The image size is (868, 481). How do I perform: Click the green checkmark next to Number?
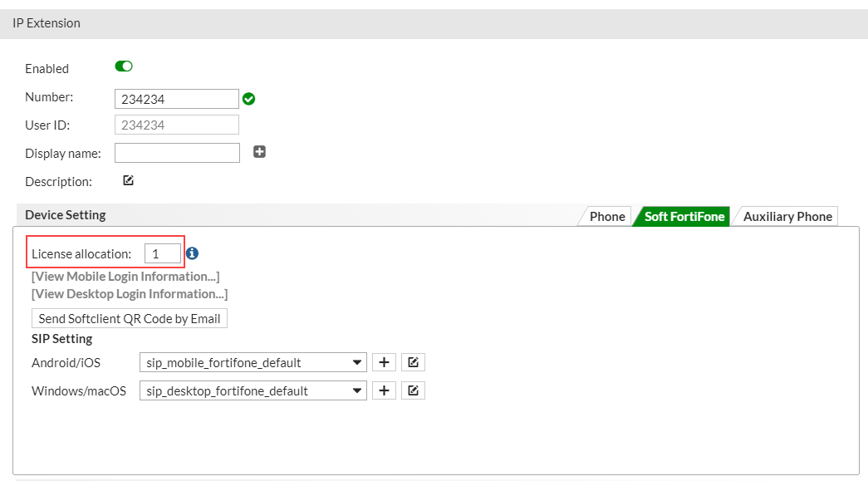pyautogui.click(x=248, y=98)
